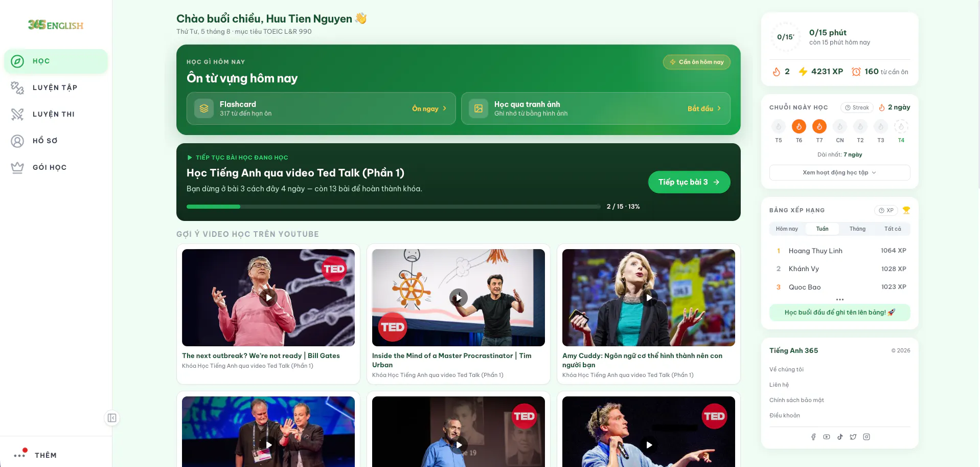Open the Liên hệ link
The width and height of the screenshot is (980, 467).
(779, 385)
